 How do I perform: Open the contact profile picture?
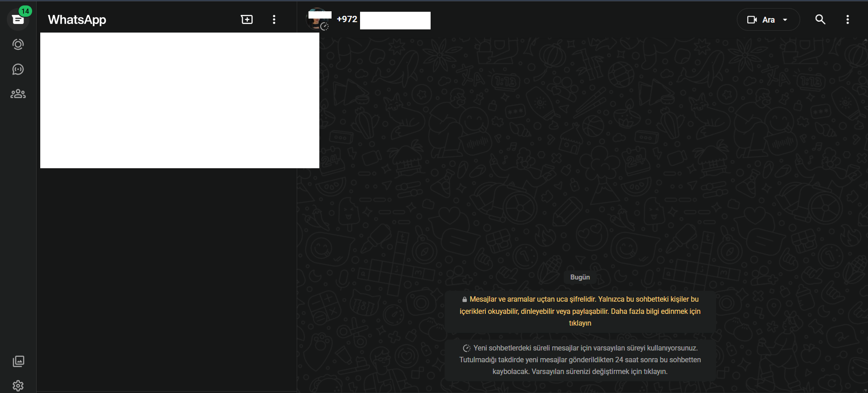click(x=318, y=19)
